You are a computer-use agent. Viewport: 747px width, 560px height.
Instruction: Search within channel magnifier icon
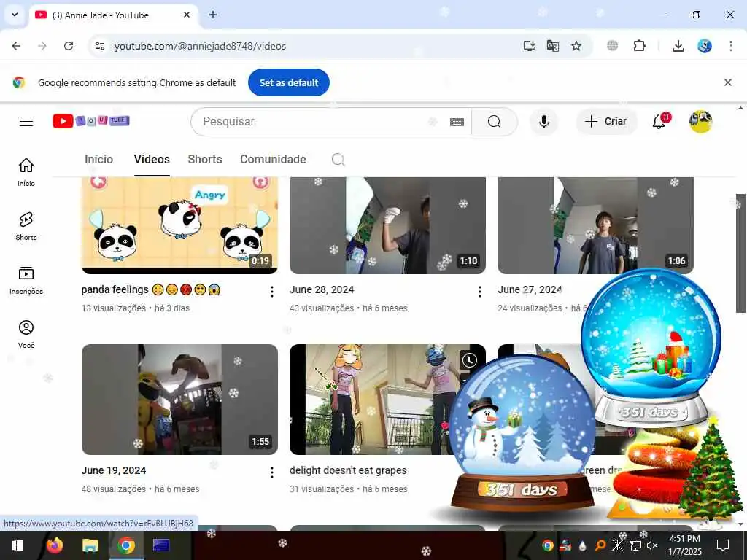click(338, 160)
